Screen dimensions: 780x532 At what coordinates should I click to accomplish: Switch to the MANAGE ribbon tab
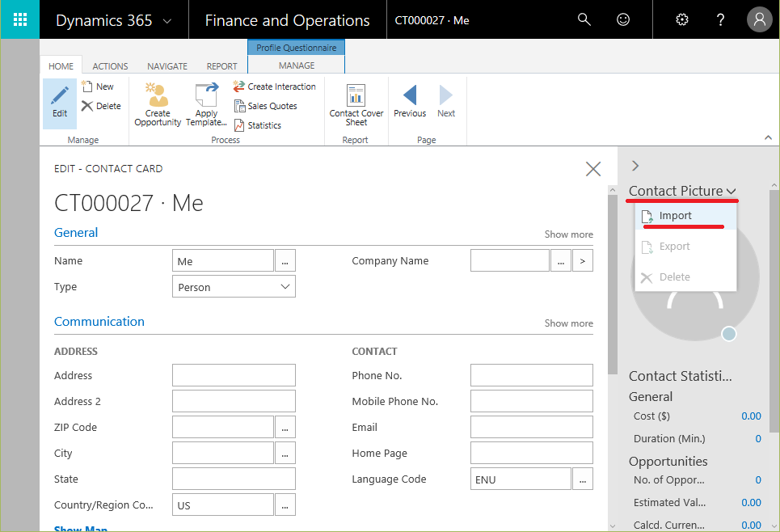[x=297, y=65]
